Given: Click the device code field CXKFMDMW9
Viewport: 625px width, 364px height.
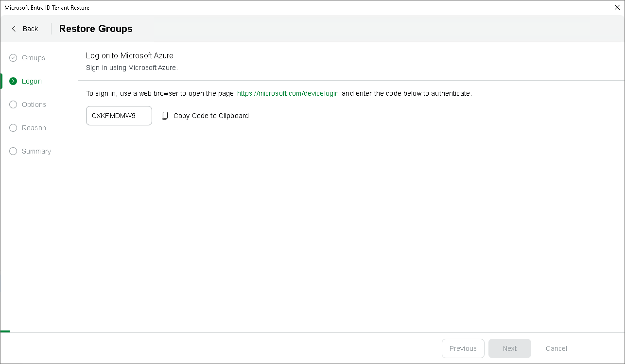Looking at the screenshot, I should point(119,116).
